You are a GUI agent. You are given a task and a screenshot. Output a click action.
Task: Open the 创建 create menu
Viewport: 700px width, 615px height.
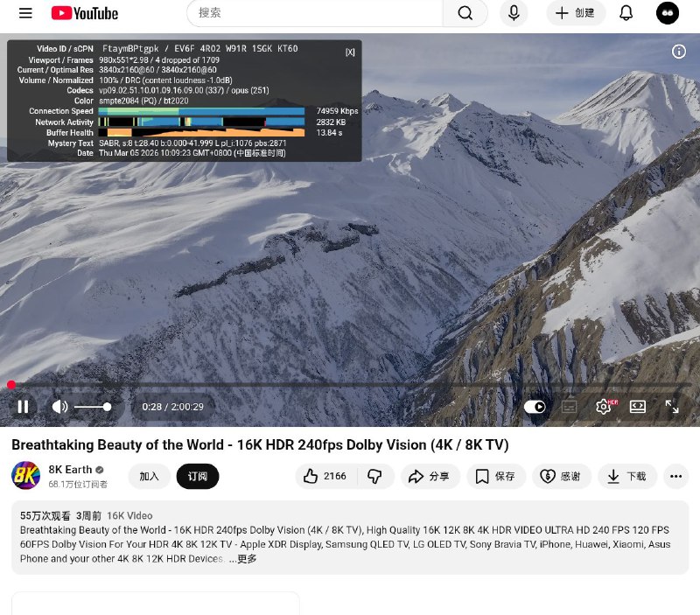point(575,13)
